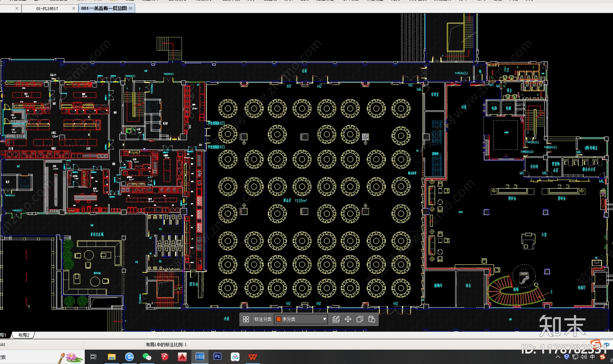This screenshot has height=364, width=613.
Task: Close the 01-PL18517 tab
Action: (x=74, y=8)
